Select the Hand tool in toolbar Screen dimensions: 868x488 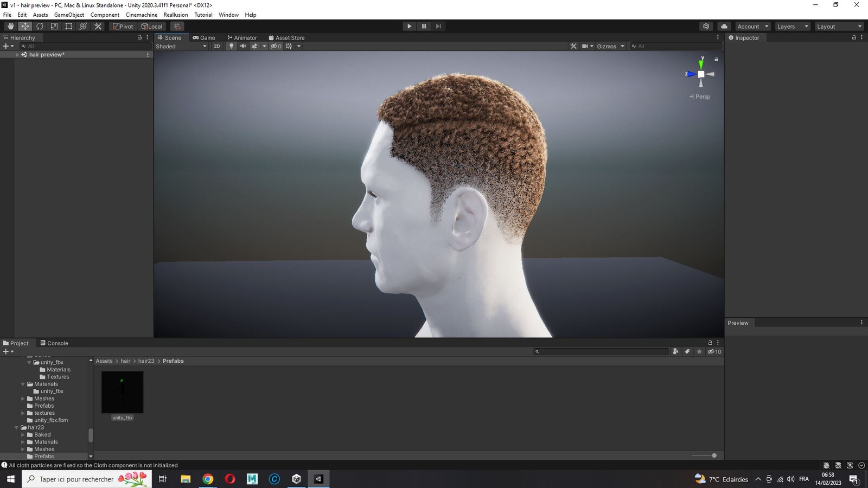coord(10,26)
